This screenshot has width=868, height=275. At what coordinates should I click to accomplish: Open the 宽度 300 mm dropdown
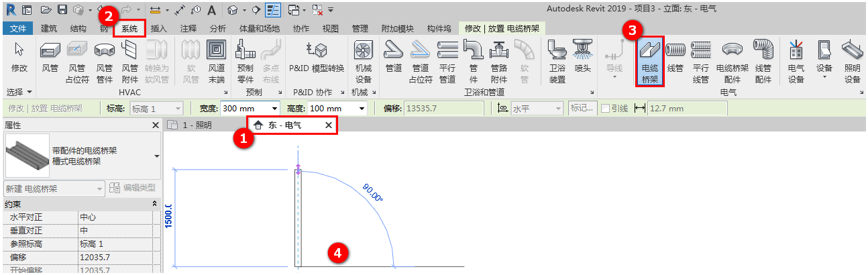[275, 109]
